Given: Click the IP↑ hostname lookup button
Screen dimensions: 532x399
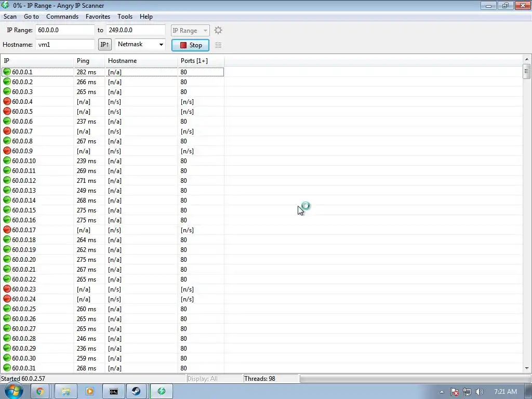Looking at the screenshot, I should (105, 45).
